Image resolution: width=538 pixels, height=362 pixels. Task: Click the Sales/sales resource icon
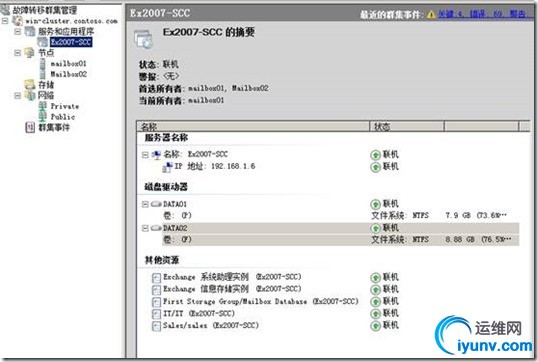click(x=156, y=326)
